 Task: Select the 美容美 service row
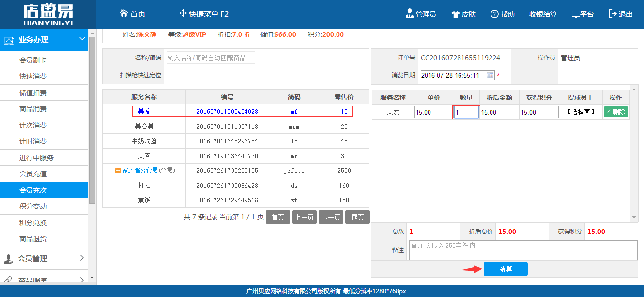tap(236, 127)
